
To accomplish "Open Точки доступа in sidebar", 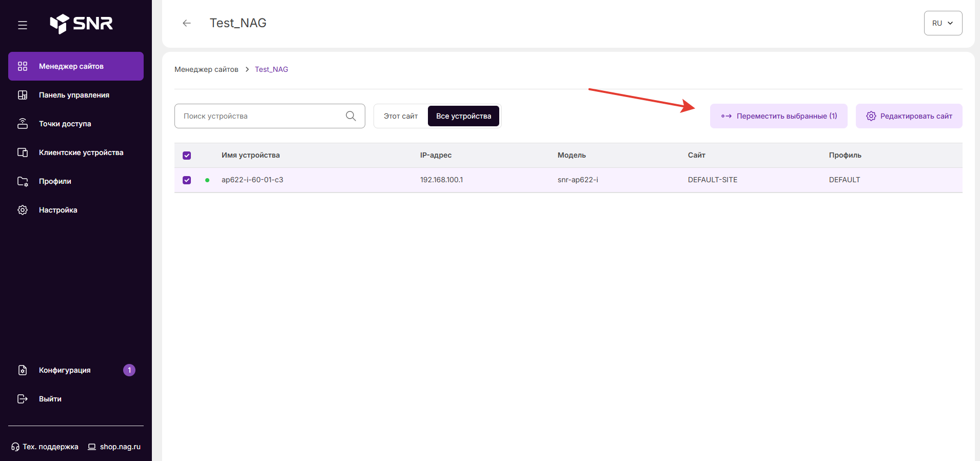I will (x=76, y=124).
